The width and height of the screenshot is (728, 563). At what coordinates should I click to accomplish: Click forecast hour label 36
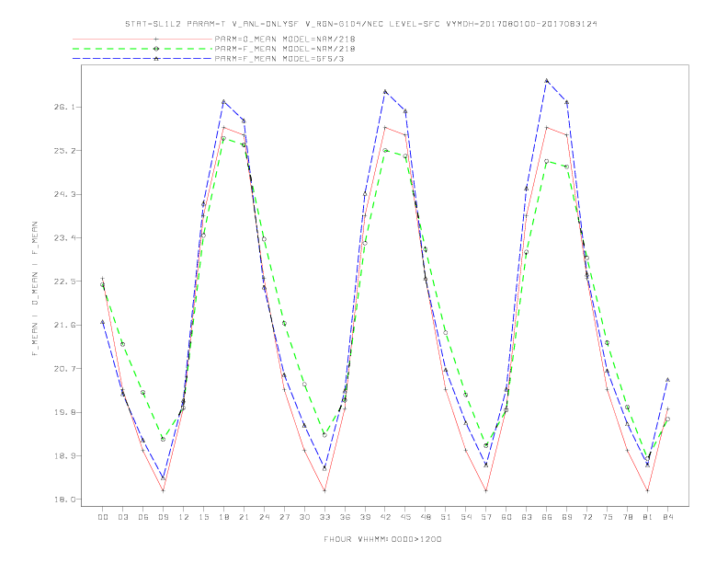pos(345,517)
